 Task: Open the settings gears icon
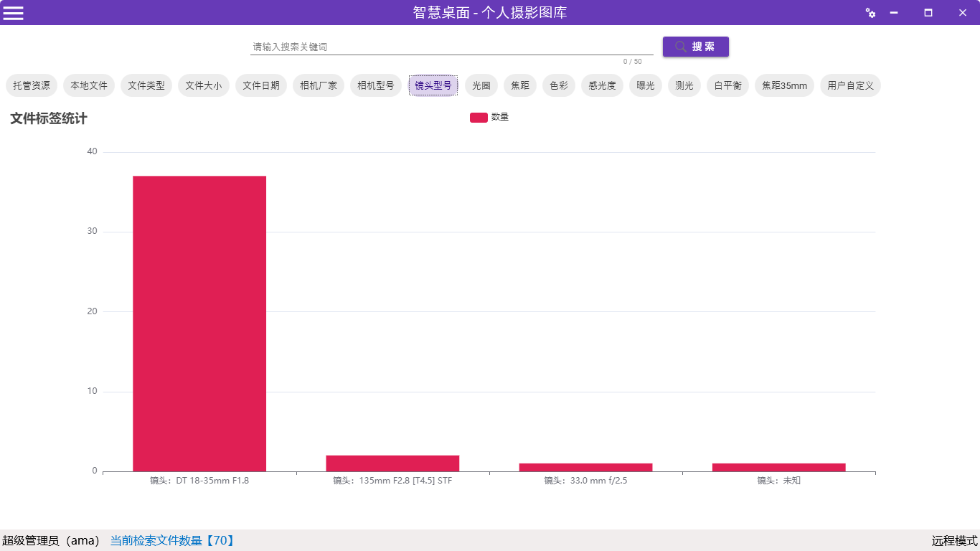pos(870,13)
